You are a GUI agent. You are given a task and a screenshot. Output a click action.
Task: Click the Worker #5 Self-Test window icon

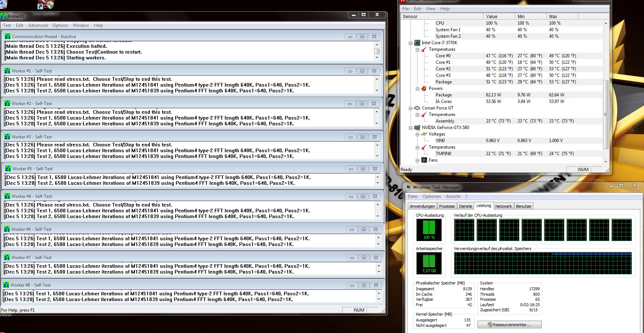click(x=8, y=168)
